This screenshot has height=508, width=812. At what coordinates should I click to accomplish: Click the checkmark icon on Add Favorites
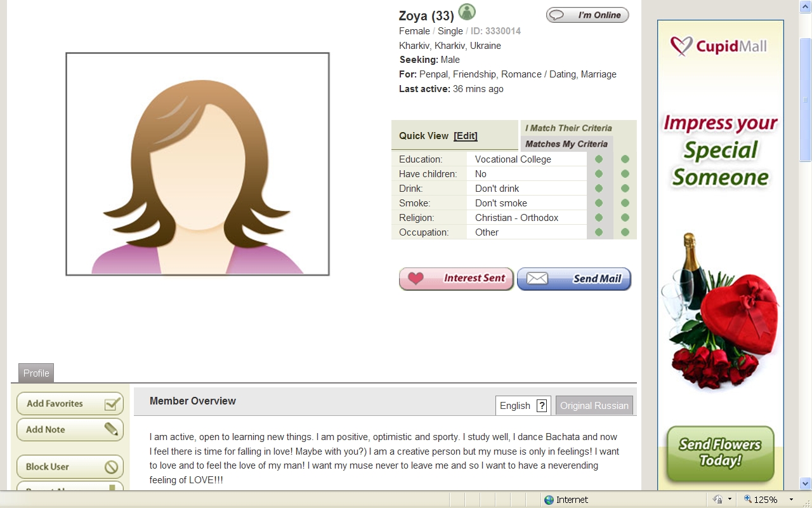click(x=112, y=403)
